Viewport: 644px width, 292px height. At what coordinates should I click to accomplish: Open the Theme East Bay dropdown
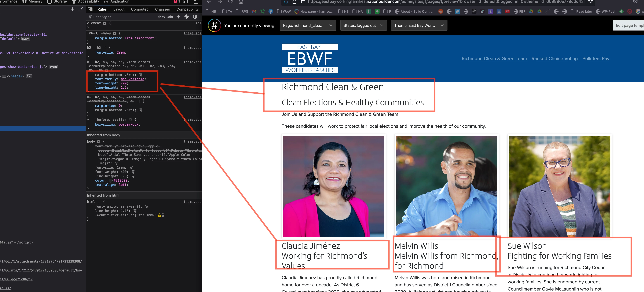pyautogui.click(x=419, y=25)
